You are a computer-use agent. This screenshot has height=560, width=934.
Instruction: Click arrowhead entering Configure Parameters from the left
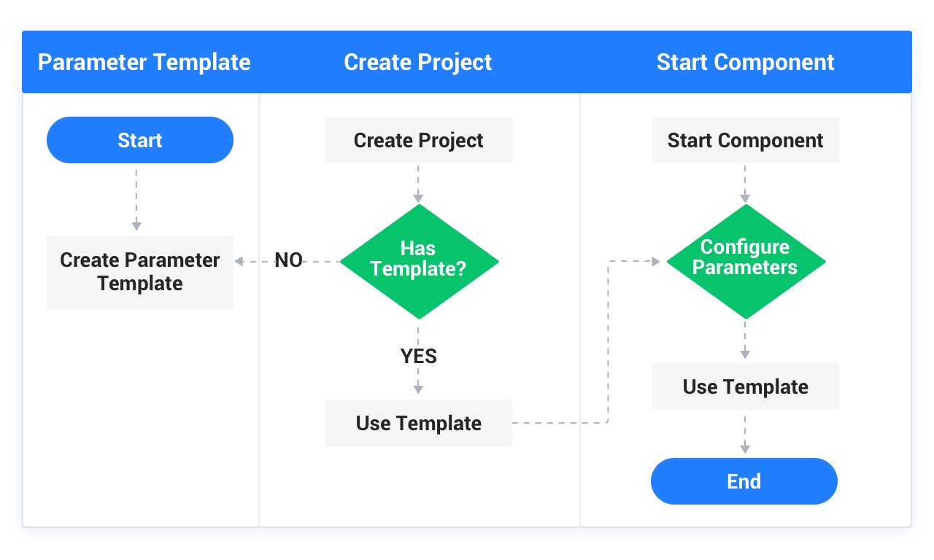click(x=655, y=261)
